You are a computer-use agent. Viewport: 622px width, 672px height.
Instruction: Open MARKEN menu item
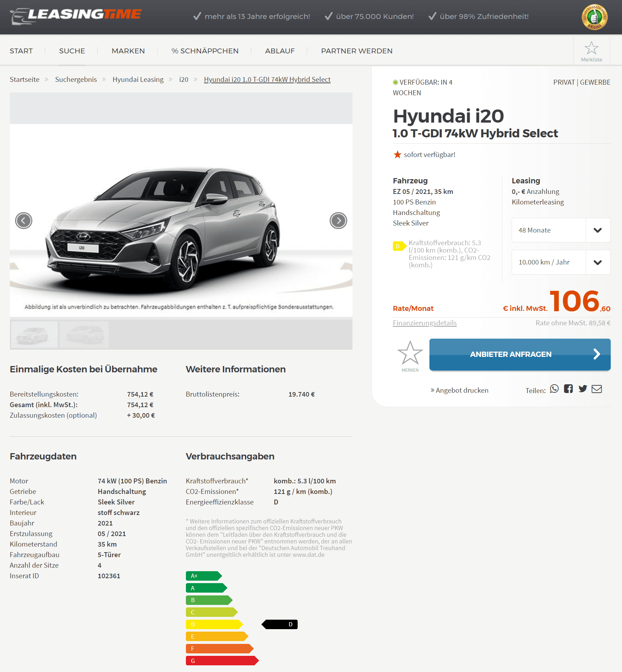tap(128, 51)
